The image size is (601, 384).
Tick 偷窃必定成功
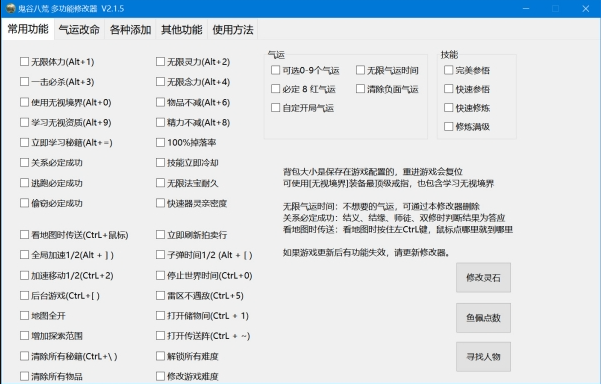point(25,203)
